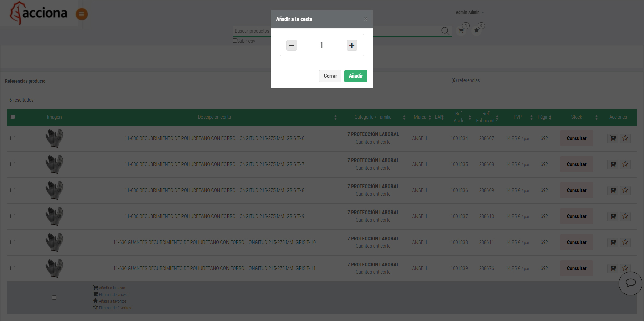Sort by the PVP column arrows
Viewport: 644px width, 322px height.
[x=531, y=117]
